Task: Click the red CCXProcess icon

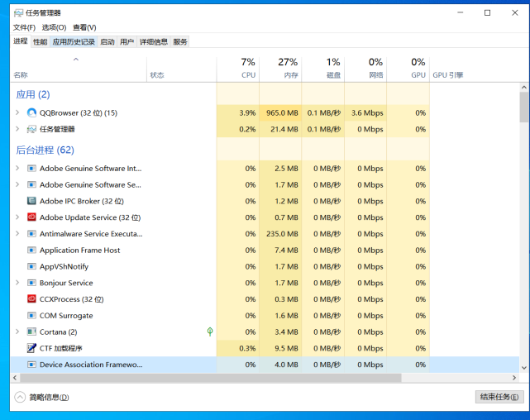Action: point(31,299)
